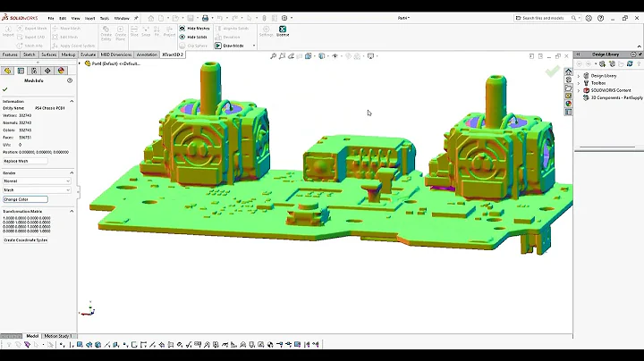Open the Design Library task pane icon

569,80
